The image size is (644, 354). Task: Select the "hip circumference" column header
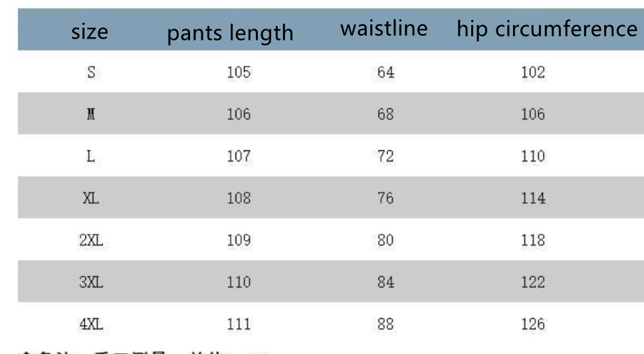click(x=546, y=29)
